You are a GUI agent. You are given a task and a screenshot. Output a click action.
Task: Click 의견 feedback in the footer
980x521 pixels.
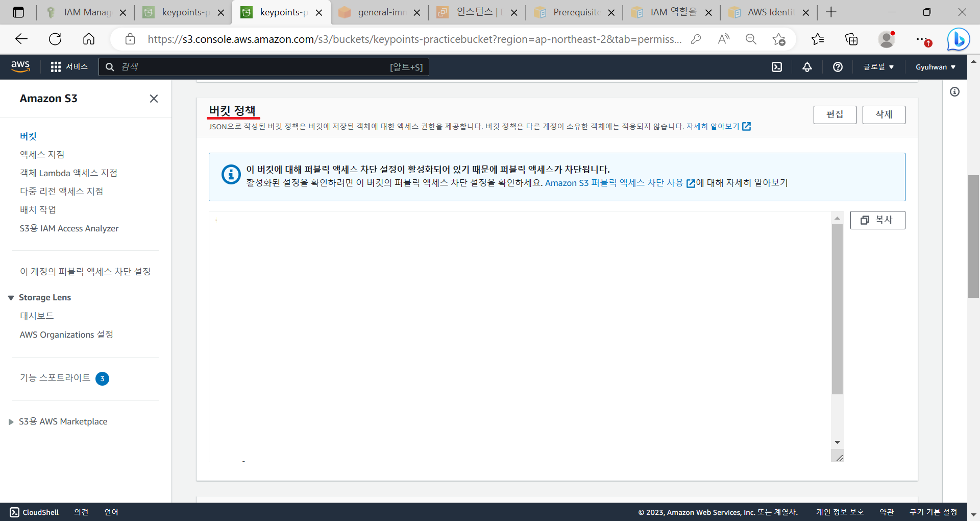[81, 512]
